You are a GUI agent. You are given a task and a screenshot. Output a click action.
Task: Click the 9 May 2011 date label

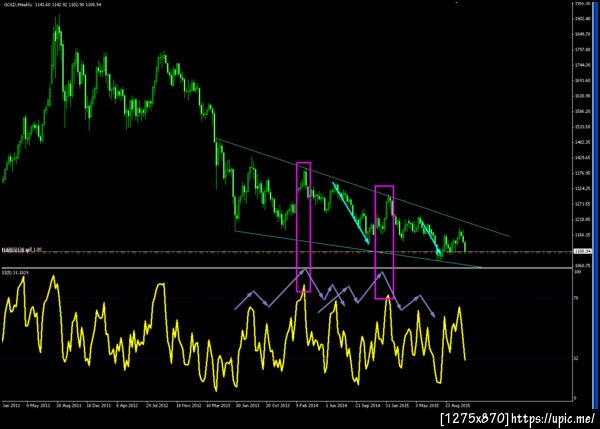(x=38, y=405)
